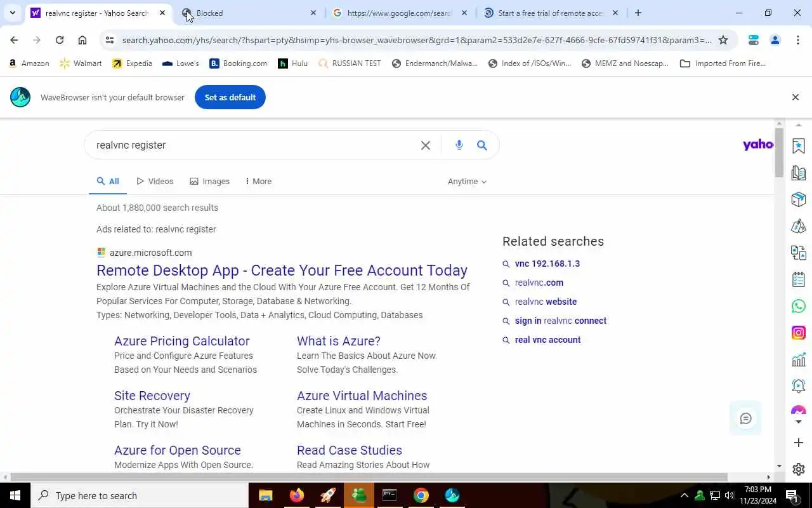This screenshot has height=508, width=812.
Task: Select the Images results tab
Action: [209, 182]
